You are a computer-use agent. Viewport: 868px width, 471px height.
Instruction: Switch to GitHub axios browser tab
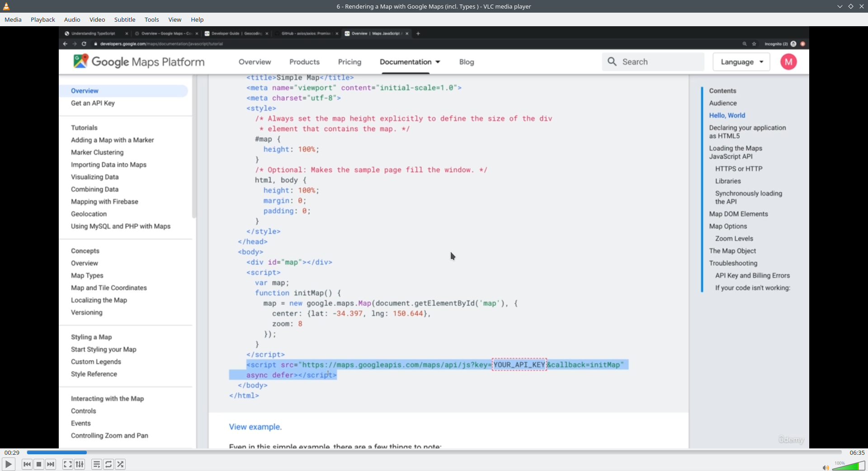click(x=306, y=33)
